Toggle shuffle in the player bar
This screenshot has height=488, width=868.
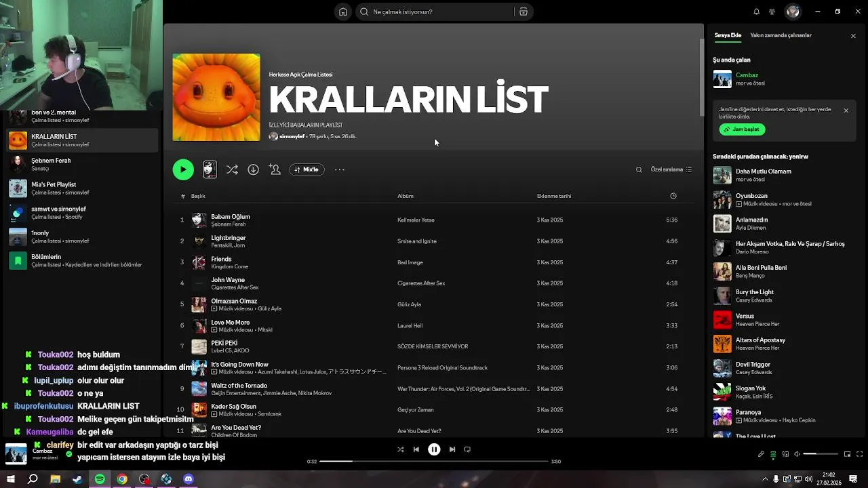pos(400,449)
